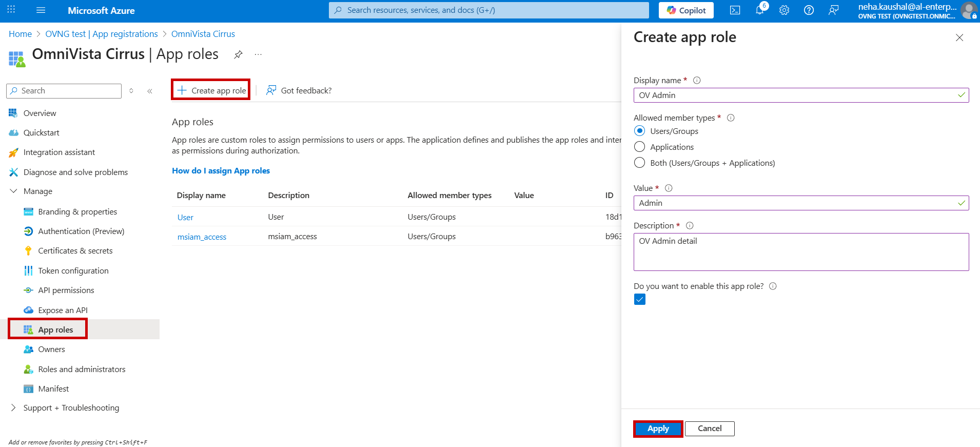
Task: Open the User app role link
Action: point(185,218)
